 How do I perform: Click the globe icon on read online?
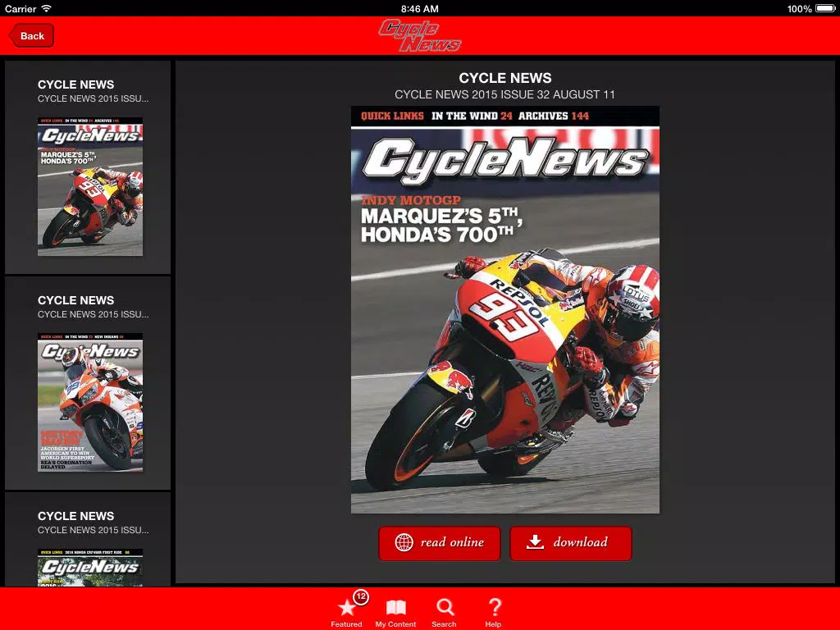tap(404, 543)
